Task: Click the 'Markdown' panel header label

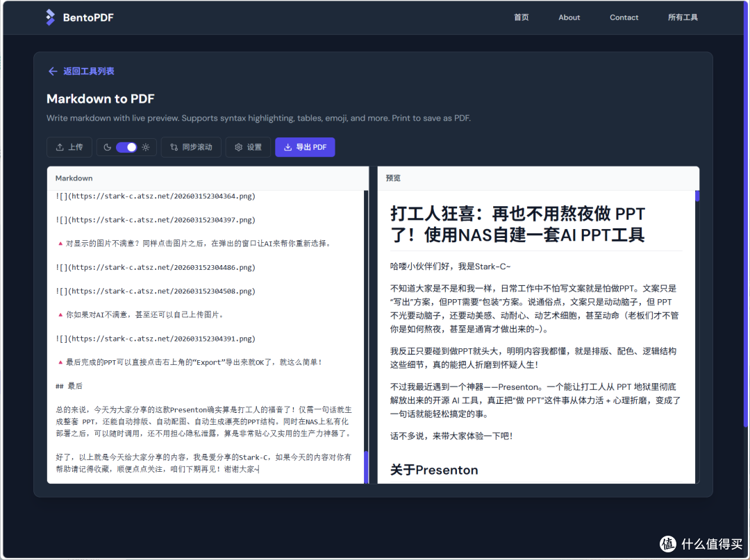Action: pyautogui.click(x=74, y=178)
